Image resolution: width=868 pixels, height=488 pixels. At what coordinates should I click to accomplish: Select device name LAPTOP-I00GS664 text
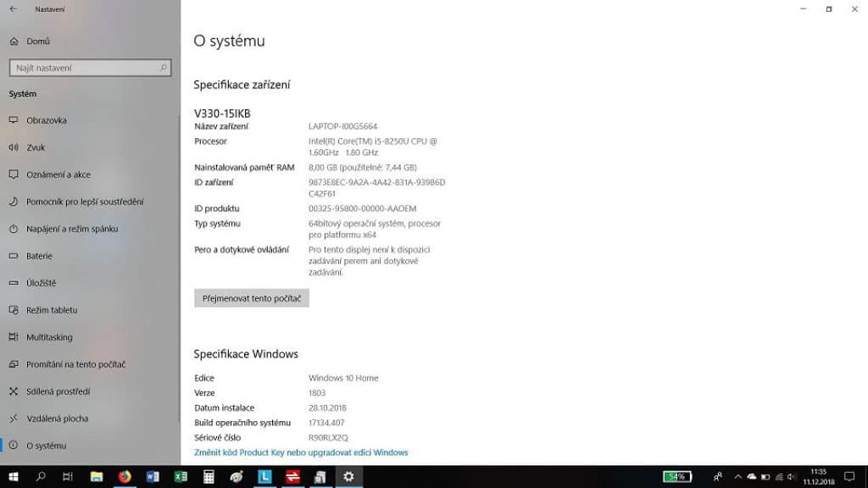tap(342, 126)
